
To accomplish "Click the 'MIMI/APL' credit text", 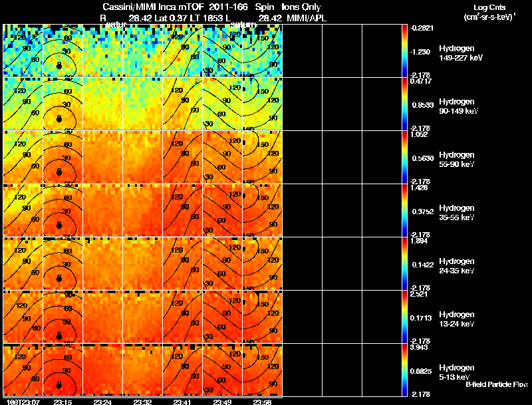I will coord(307,19).
